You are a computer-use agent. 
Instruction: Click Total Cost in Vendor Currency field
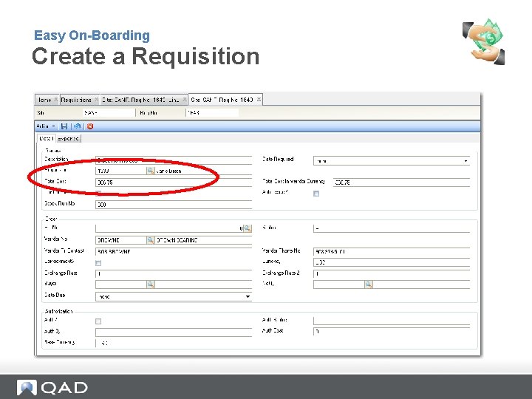coord(402,183)
